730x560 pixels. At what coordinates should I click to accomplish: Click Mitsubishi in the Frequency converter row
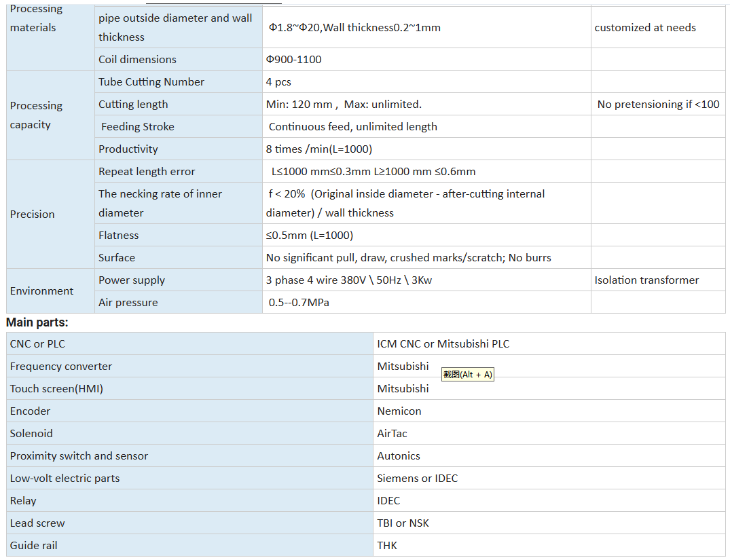click(x=403, y=366)
